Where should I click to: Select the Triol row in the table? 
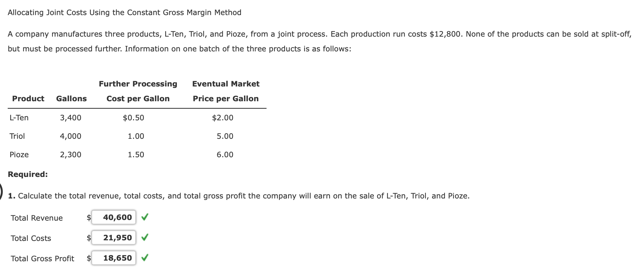coord(18,136)
